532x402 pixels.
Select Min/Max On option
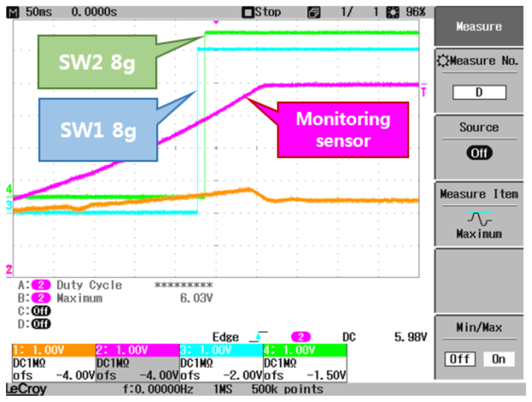coord(499,359)
